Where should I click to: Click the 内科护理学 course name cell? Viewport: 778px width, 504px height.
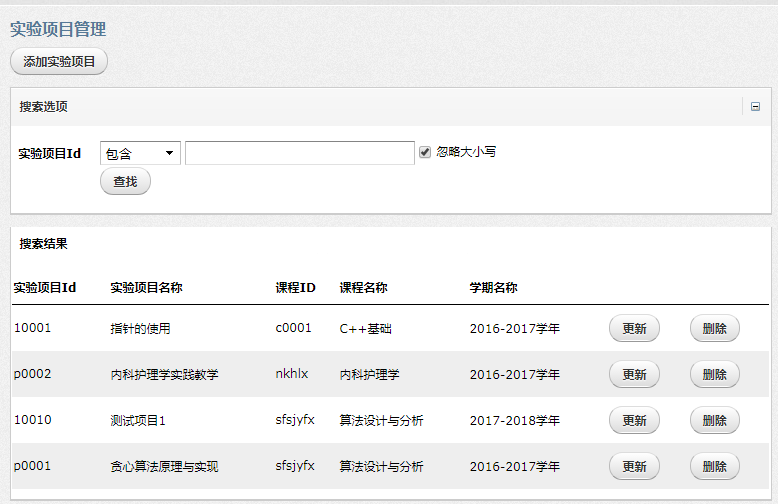(369, 375)
